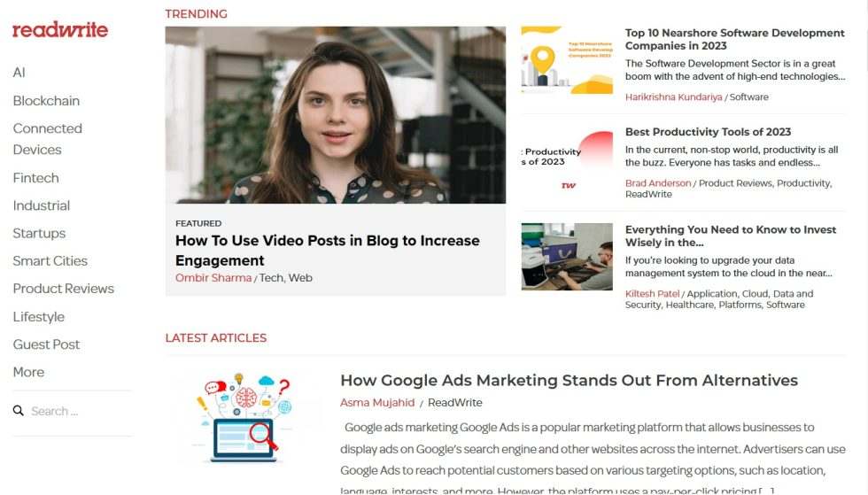Expand the More menu item

28,372
